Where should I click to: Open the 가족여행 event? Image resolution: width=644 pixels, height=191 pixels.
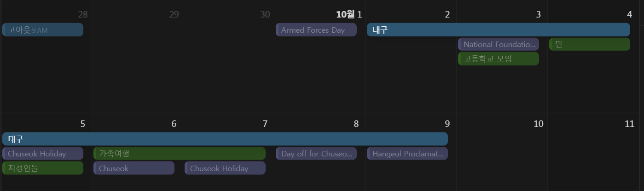[179, 154]
